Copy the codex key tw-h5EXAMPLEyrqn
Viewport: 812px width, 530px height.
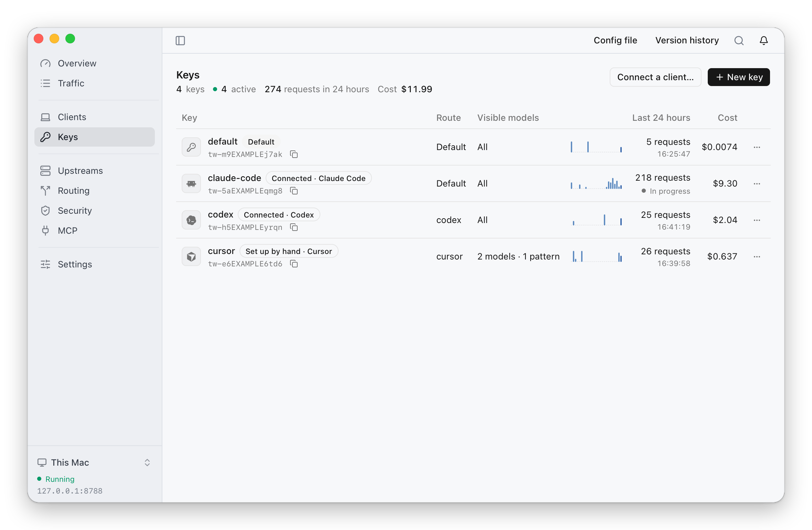294,227
